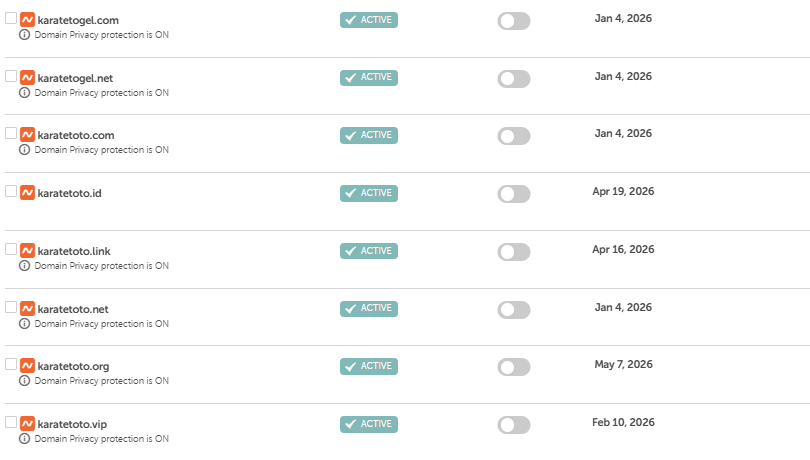Image resolution: width=810 pixels, height=460 pixels.
Task: Click the info icon under karatetogel.net
Action: click(x=25, y=92)
